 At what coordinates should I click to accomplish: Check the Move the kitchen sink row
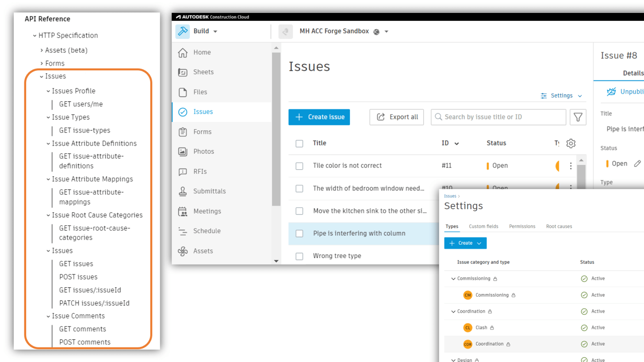(x=299, y=211)
